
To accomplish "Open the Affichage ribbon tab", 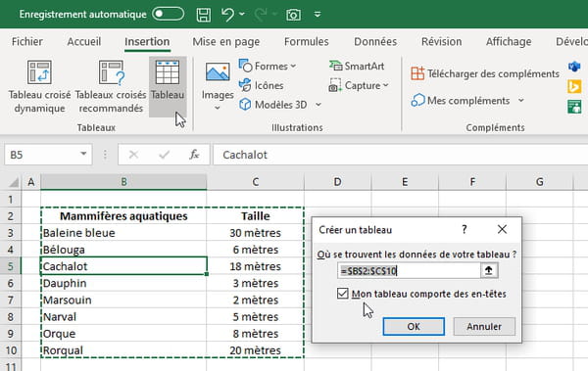I will tap(509, 41).
